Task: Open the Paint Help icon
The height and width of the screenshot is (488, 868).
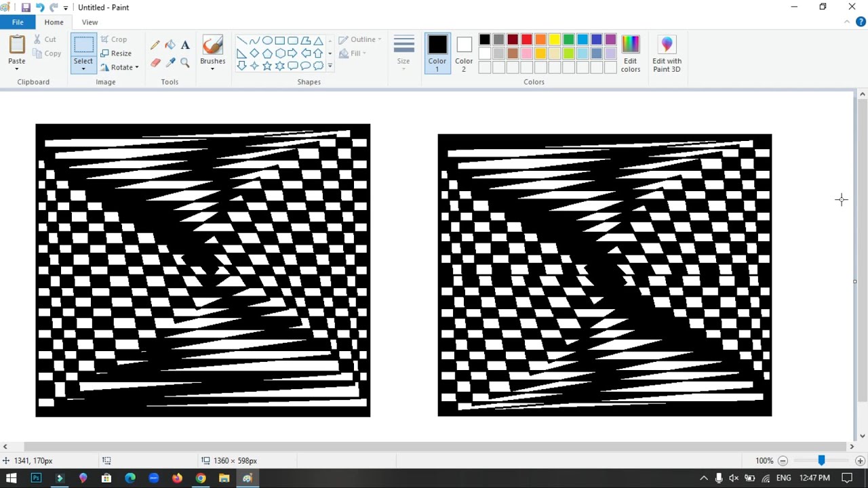Action: click(861, 22)
